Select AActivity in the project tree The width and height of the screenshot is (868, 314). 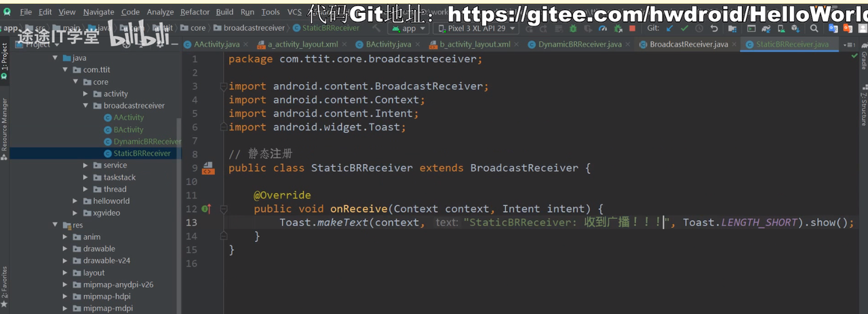(x=129, y=118)
